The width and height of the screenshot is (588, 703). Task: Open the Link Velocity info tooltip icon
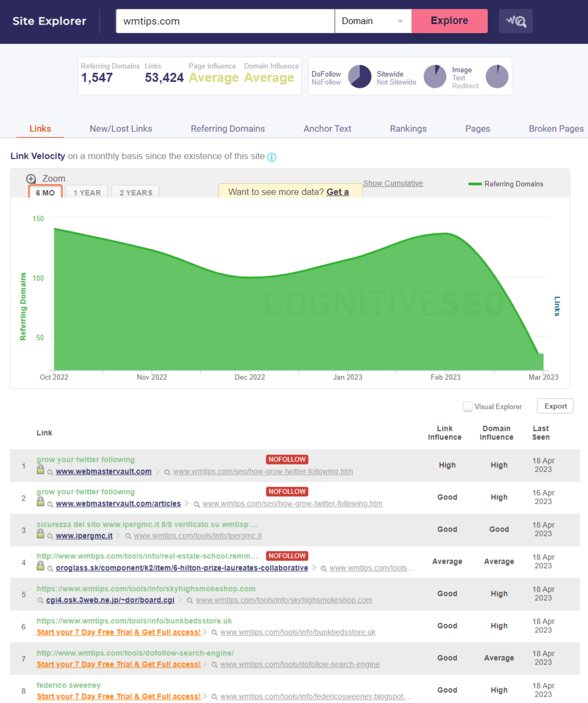coord(272,157)
